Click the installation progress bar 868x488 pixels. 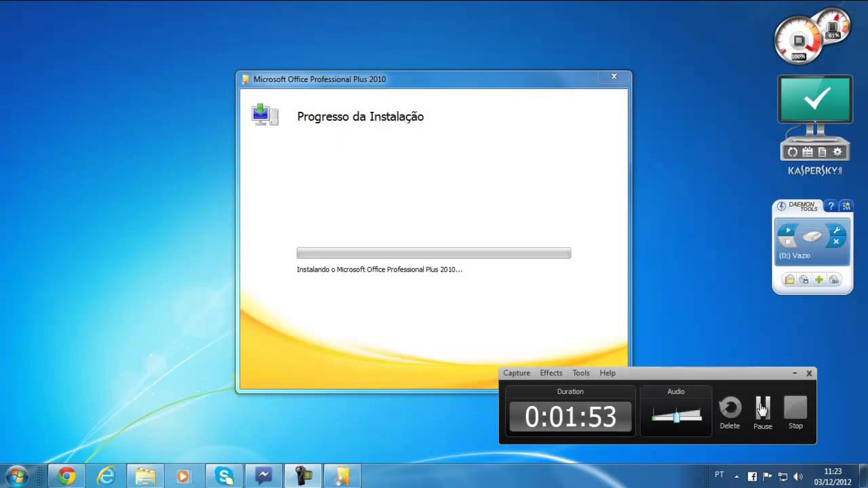434,253
